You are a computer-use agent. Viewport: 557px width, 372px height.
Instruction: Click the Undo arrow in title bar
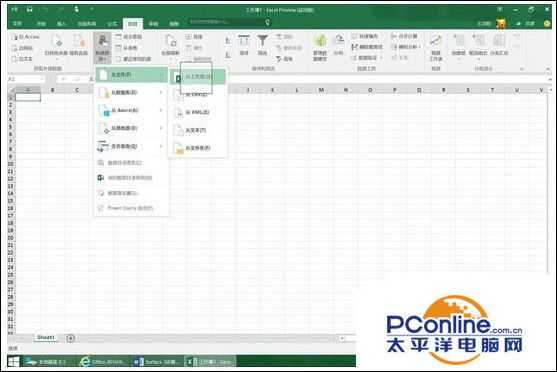(x=45, y=10)
